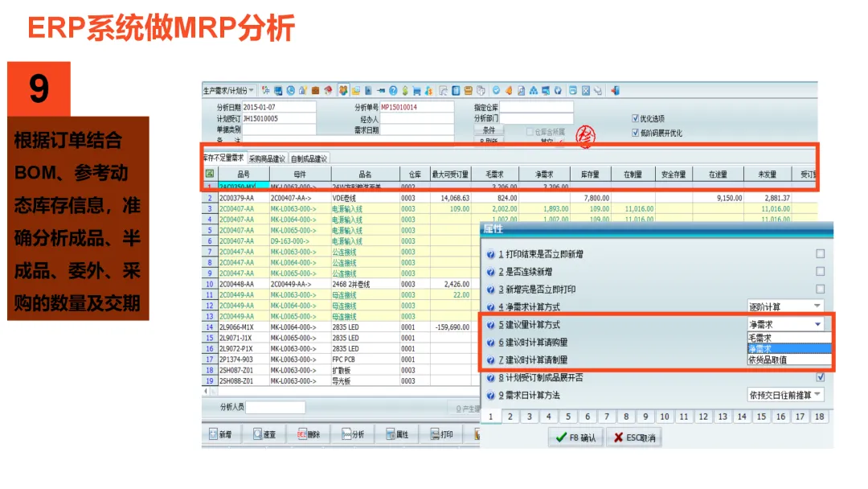
Task: Click the 分析单号 field MP15010014
Action: click(x=416, y=107)
